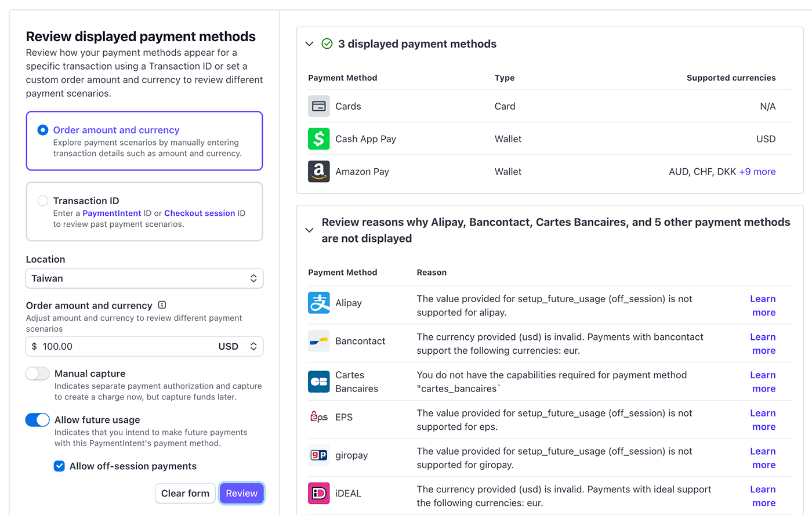
Task: Click the Cards payment method icon
Action: [x=319, y=106]
